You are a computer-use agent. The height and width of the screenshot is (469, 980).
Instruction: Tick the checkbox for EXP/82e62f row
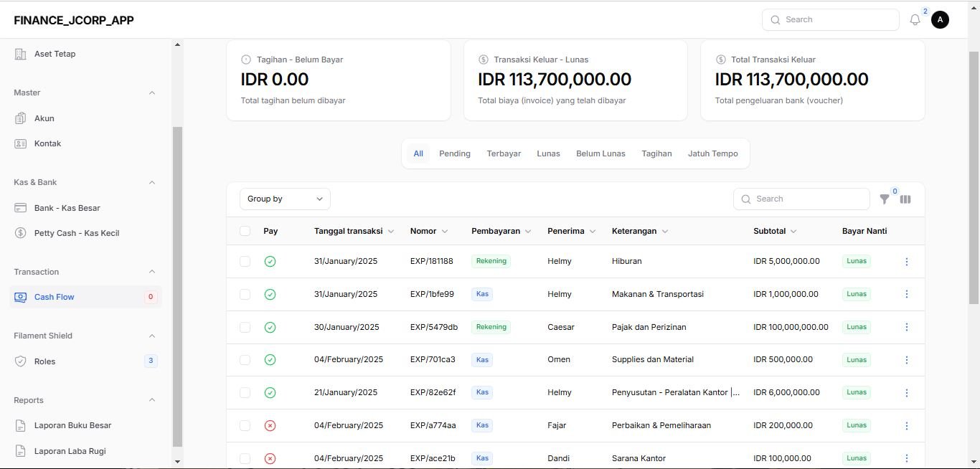245,393
